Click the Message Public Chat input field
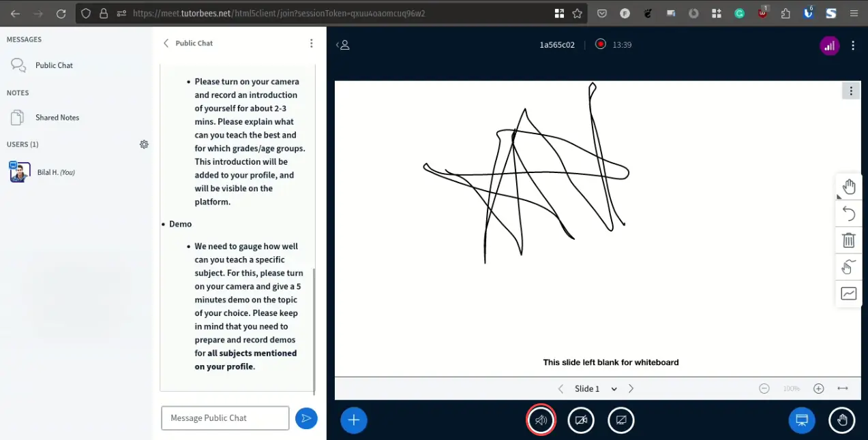Viewport: 868px width, 440px height. [x=225, y=418]
